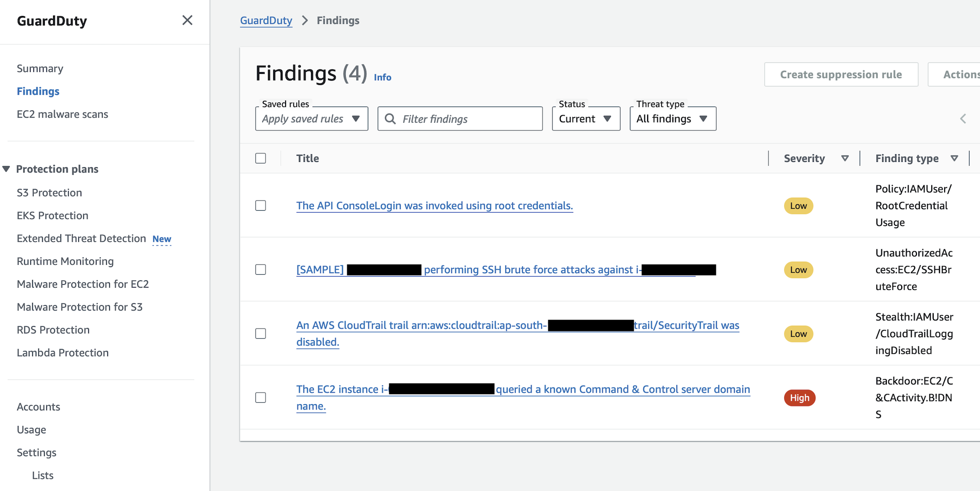Click the New badge by Extended Threat Detection
This screenshot has height=491, width=980.
(x=162, y=239)
